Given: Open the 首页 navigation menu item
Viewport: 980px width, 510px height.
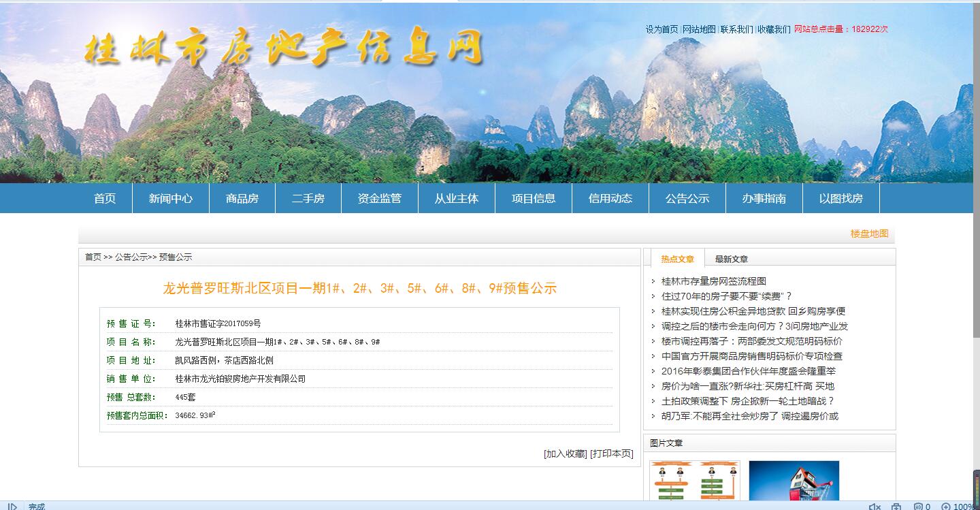Looking at the screenshot, I should click(x=105, y=198).
